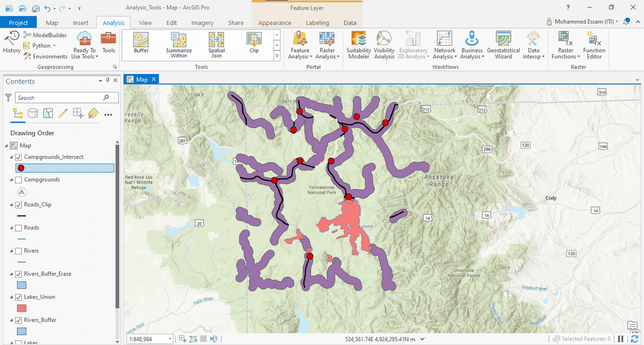Viewport: 644px width, 345px height.
Task: Open the ArcGIS Pro help
Action: click(x=568, y=8)
